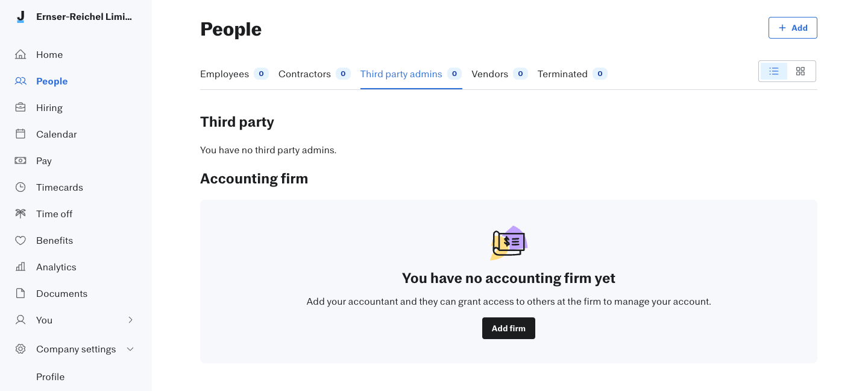Click the Add firm button
The height and width of the screenshot is (391, 868).
click(x=509, y=328)
